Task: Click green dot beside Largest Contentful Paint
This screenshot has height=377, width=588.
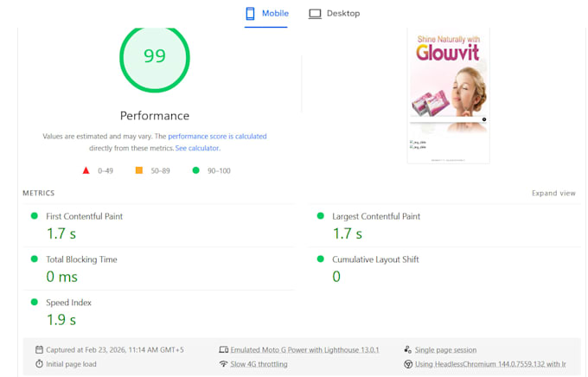Action: point(320,215)
